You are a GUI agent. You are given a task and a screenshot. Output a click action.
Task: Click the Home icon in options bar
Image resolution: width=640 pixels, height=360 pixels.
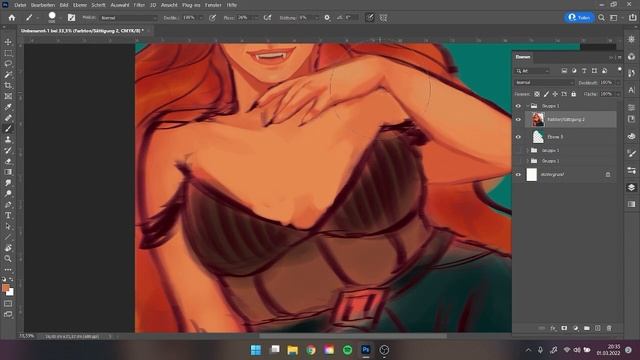(x=12, y=18)
